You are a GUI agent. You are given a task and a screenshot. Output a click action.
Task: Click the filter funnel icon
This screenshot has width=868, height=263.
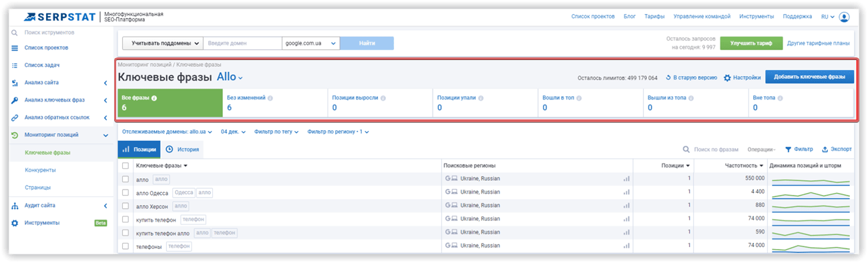click(x=788, y=150)
